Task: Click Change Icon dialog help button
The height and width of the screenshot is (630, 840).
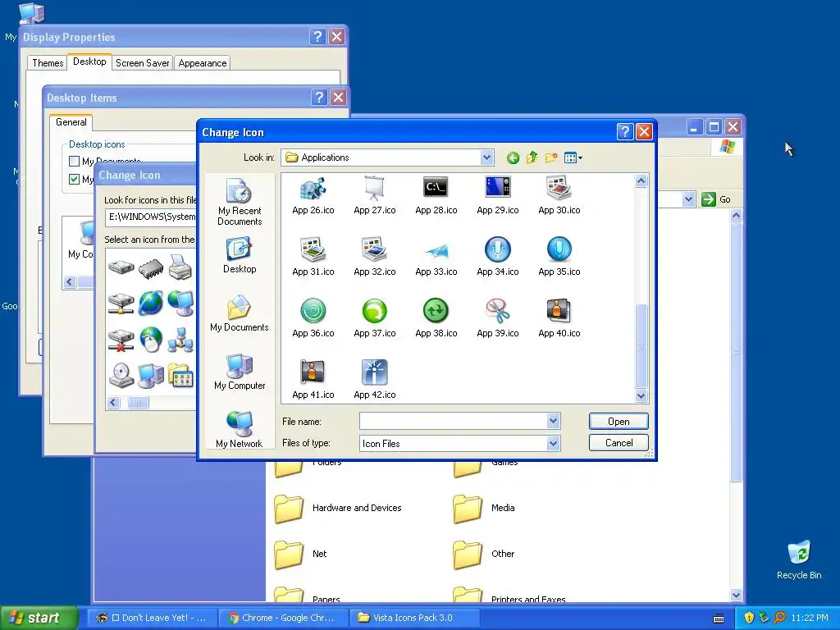Action: pyautogui.click(x=625, y=132)
